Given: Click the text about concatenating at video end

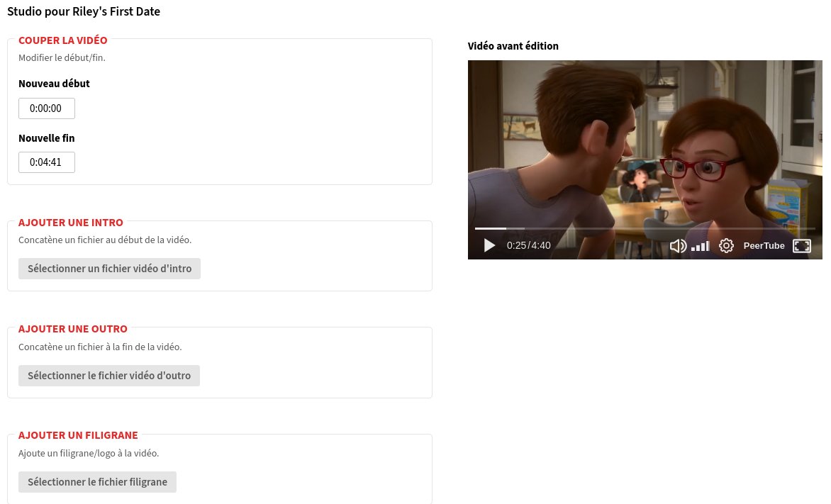Looking at the screenshot, I should click(x=100, y=347).
